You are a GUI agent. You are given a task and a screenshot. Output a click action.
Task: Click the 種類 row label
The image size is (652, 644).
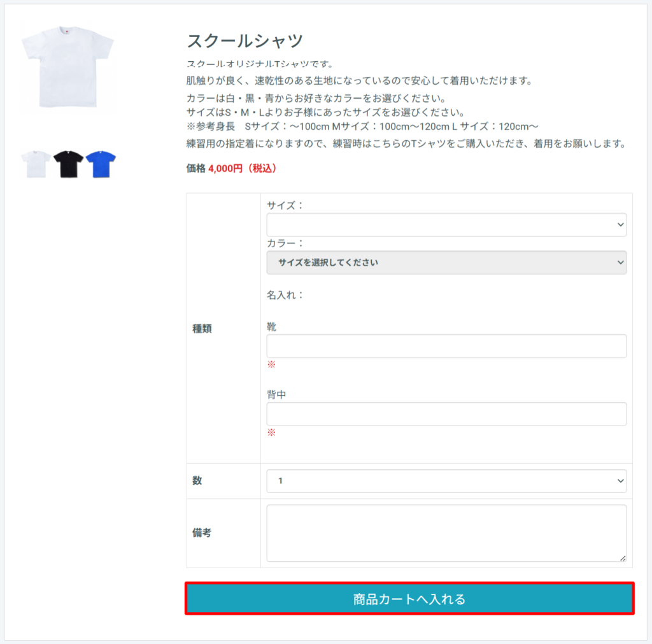pos(202,329)
